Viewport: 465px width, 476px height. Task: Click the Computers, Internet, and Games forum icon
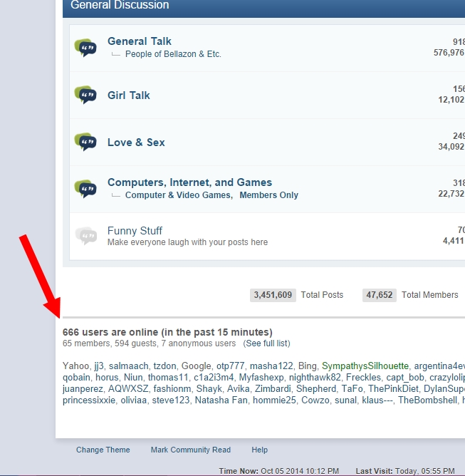click(x=85, y=188)
